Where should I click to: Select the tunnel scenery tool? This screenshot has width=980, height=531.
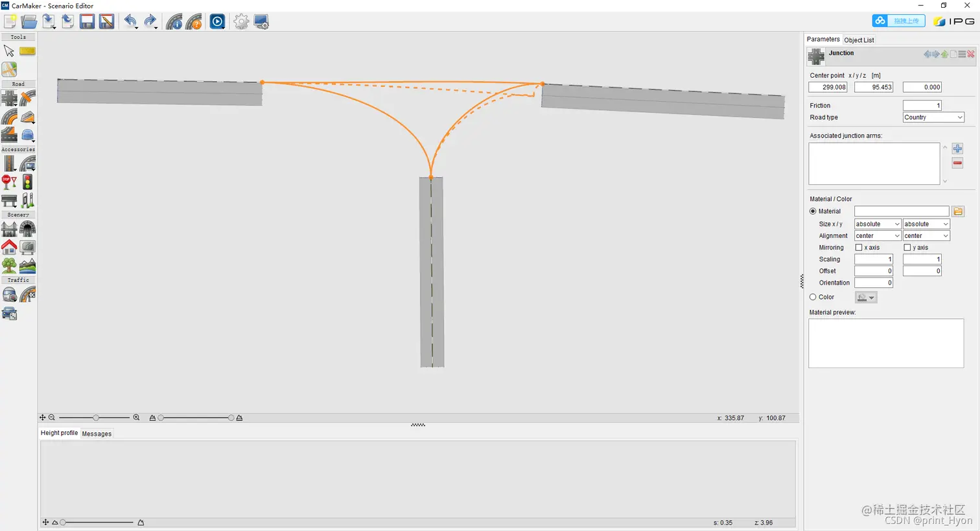coord(27,229)
